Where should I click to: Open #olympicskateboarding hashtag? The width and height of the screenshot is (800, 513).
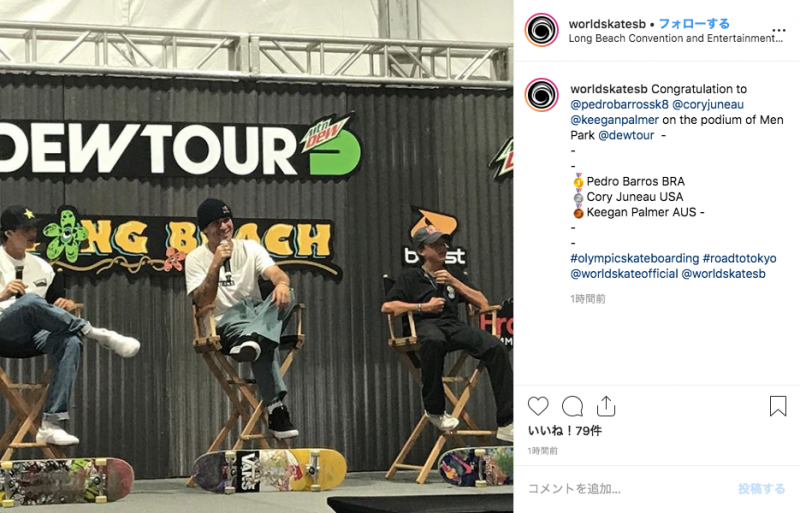coord(634,258)
